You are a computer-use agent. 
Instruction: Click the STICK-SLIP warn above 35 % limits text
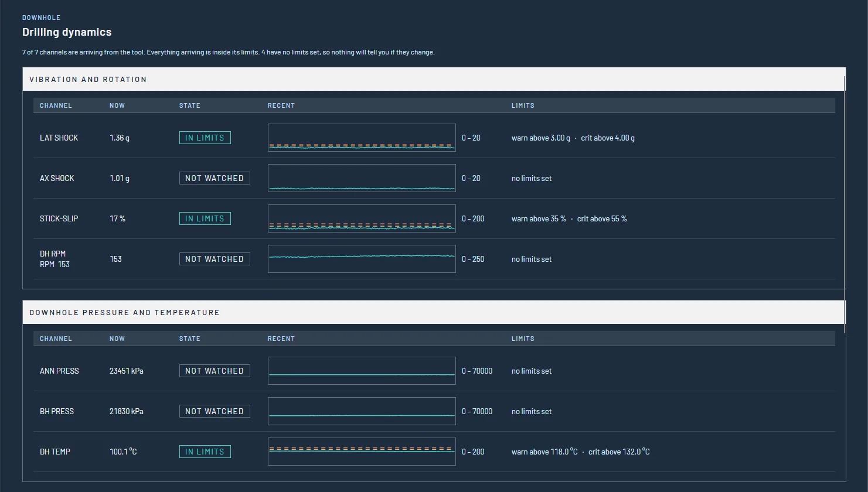point(539,218)
